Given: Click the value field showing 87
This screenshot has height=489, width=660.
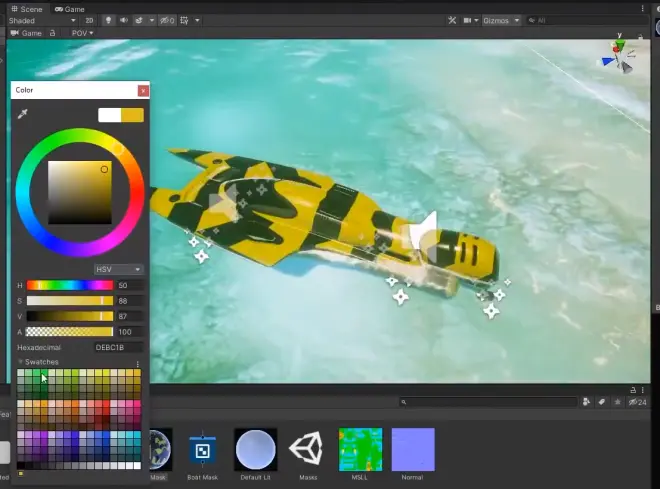Looking at the screenshot, I should (x=130, y=316).
